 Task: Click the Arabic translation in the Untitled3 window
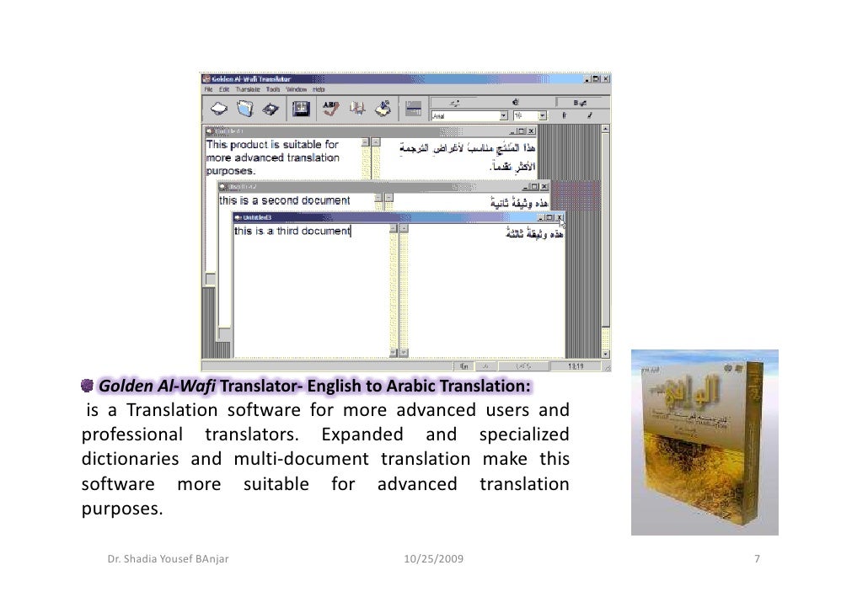tap(534, 234)
